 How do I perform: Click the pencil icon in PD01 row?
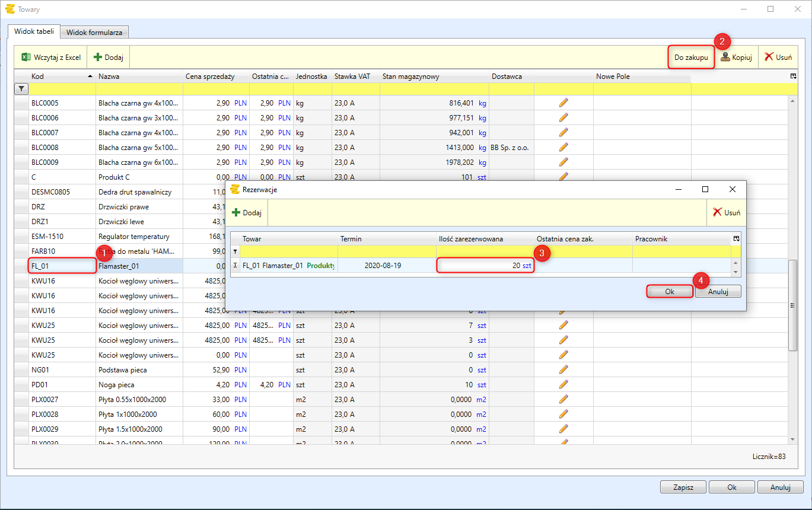pyautogui.click(x=563, y=384)
